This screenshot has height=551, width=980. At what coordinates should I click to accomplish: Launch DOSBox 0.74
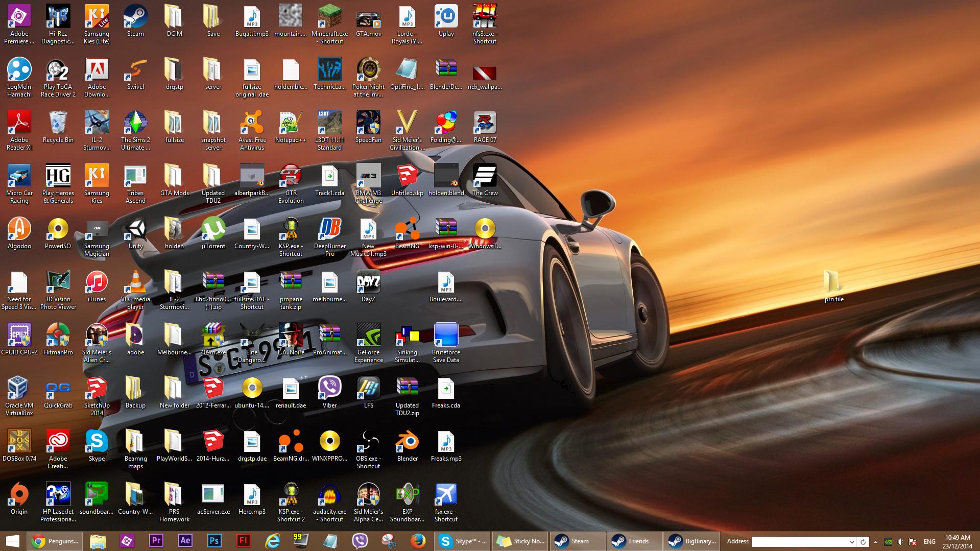pos(19,446)
